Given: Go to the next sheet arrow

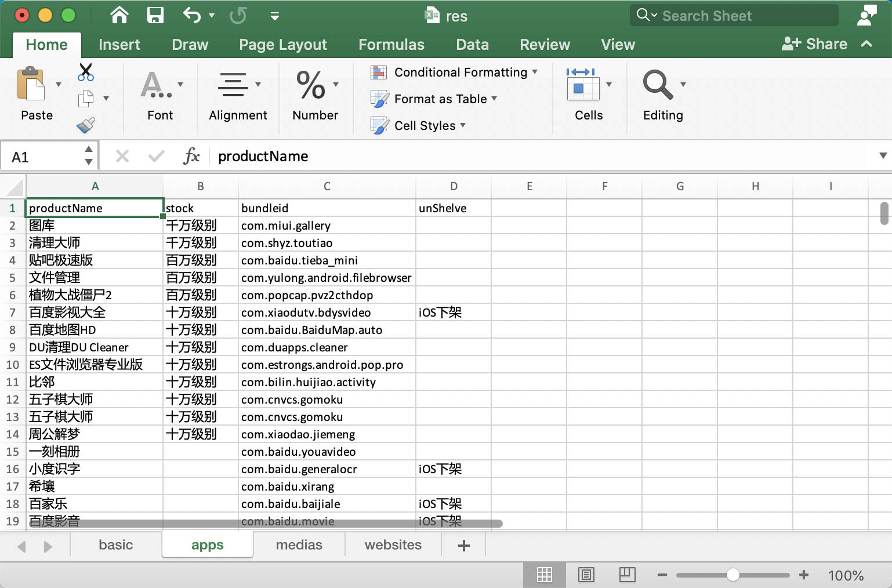Looking at the screenshot, I should [48, 546].
